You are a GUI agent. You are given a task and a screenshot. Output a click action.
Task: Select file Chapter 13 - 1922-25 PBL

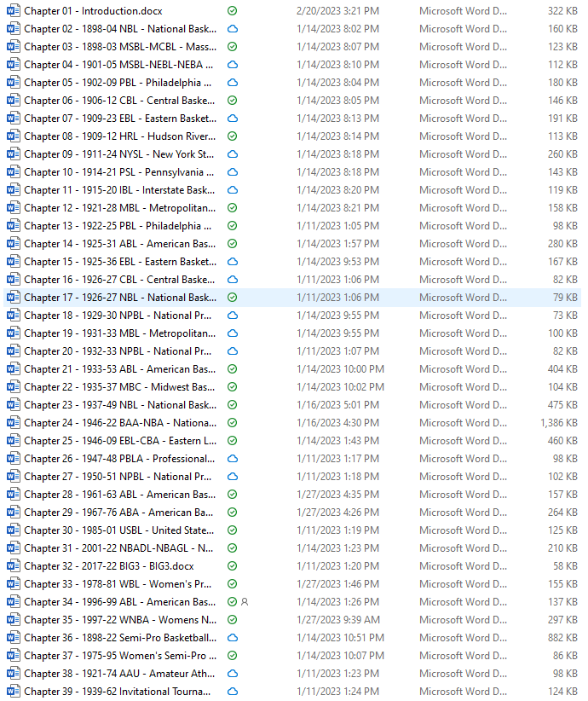pyautogui.click(x=118, y=226)
